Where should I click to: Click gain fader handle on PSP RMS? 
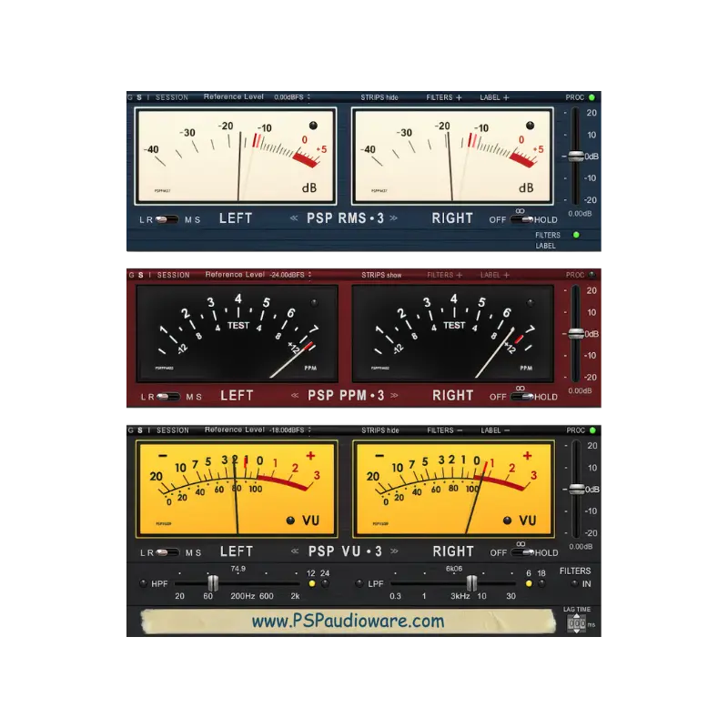tap(576, 156)
